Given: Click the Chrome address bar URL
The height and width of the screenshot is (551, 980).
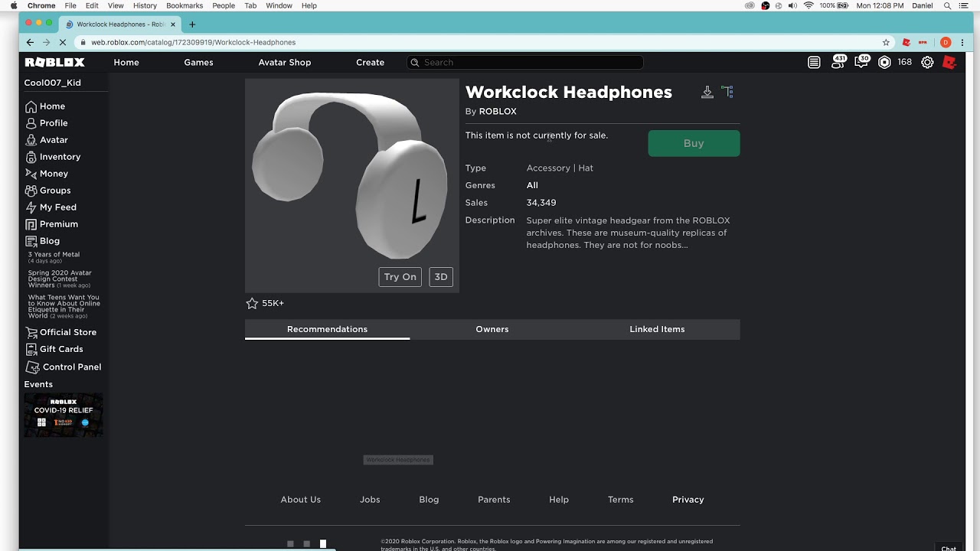Looking at the screenshot, I should pyautogui.click(x=193, y=43).
